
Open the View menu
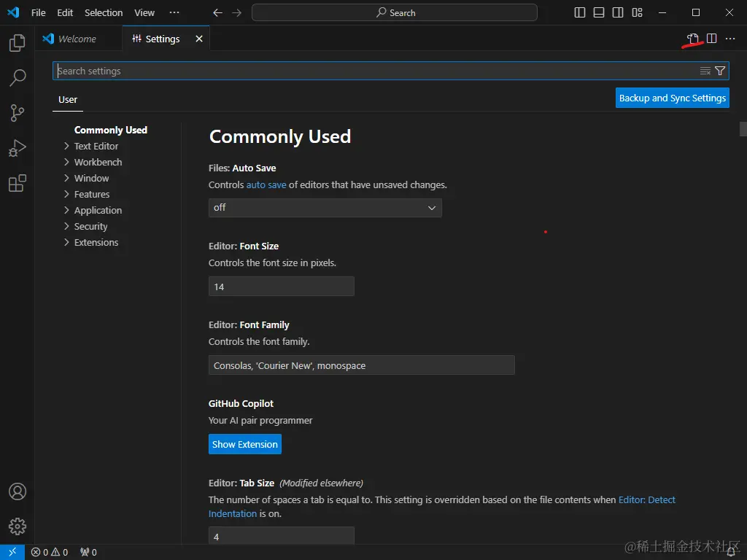click(144, 13)
